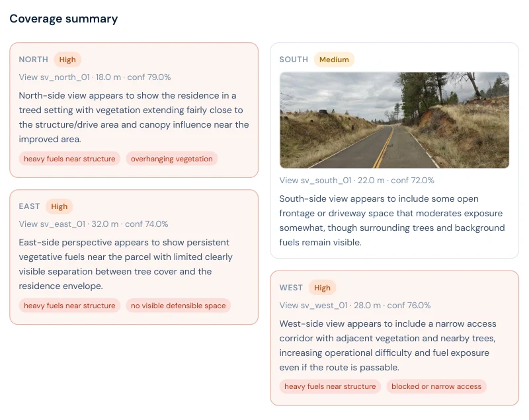Click the High badge on NORTH card
Viewport: 529px width, 420px height.
coord(67,60)
